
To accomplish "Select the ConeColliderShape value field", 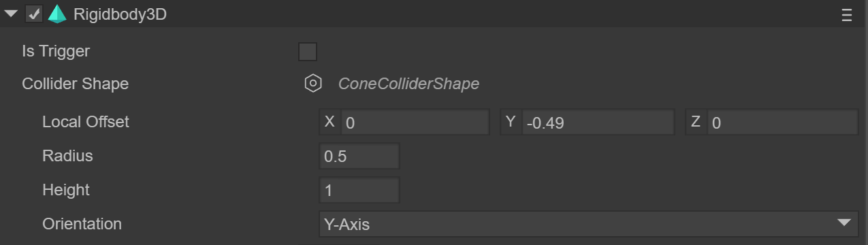I will pyautogui.click(x=408, y=84).
